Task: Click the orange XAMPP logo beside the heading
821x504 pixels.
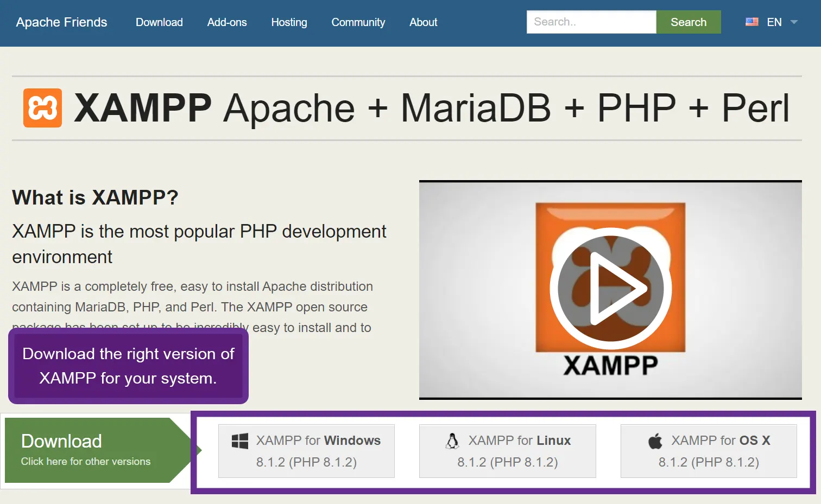Action: pos(42,108)
